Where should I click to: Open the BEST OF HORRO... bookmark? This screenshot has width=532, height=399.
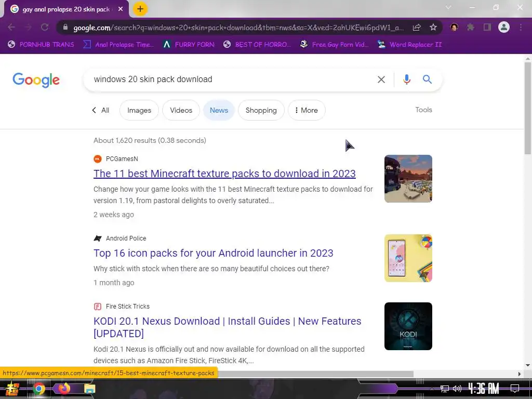[x=257, y=45]
